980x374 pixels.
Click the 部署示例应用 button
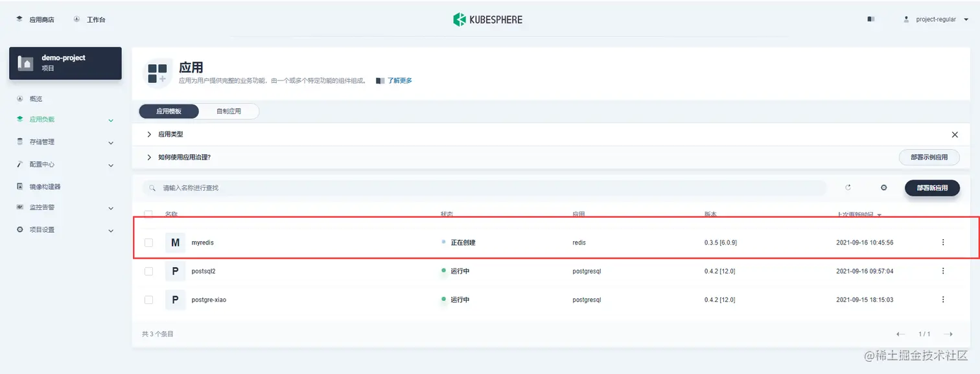click(929, 158)
